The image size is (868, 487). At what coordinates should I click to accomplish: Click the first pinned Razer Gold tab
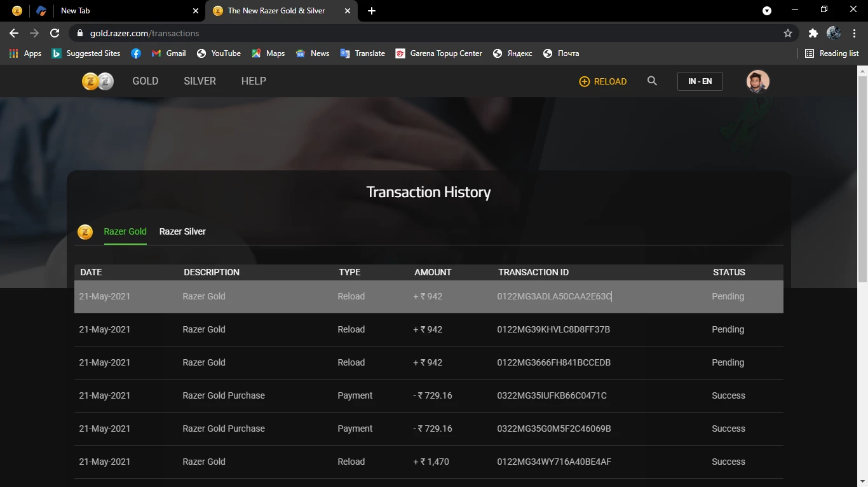[17, 11]
